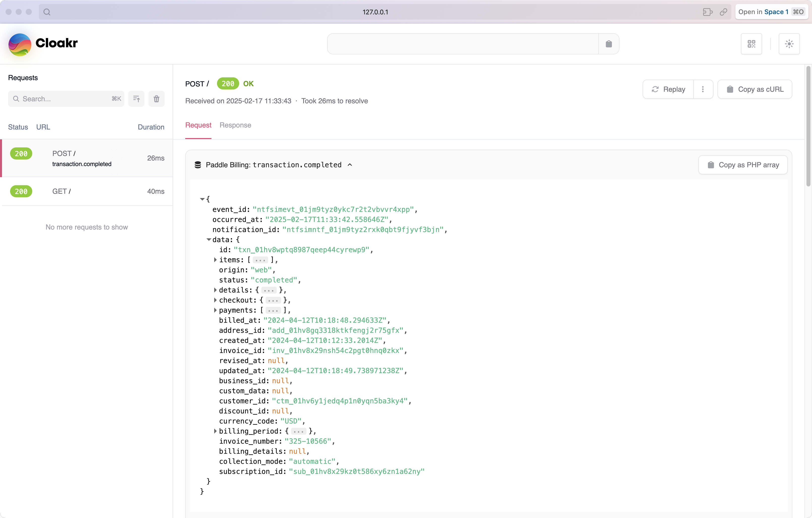Click the address_id value string

click(x=335, y=330)
